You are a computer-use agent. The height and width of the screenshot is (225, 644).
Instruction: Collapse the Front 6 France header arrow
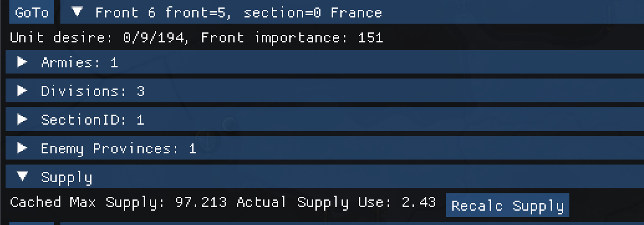pyautogui.click(x=77, y=12)
